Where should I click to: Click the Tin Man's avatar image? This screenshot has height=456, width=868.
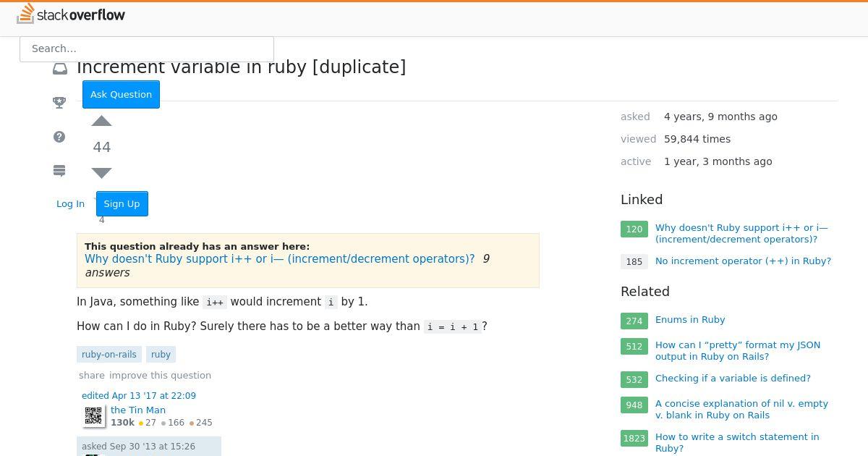pos(93,415)
